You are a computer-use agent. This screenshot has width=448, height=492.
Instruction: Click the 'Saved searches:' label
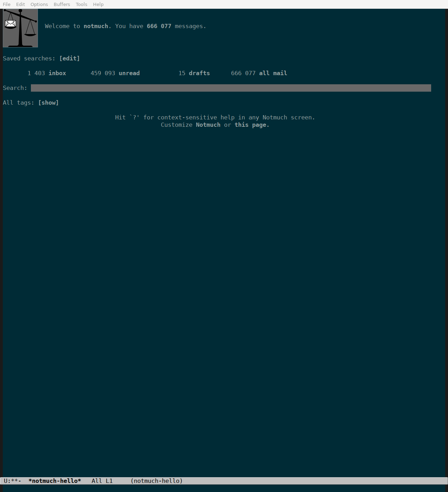tap(29, 58)
